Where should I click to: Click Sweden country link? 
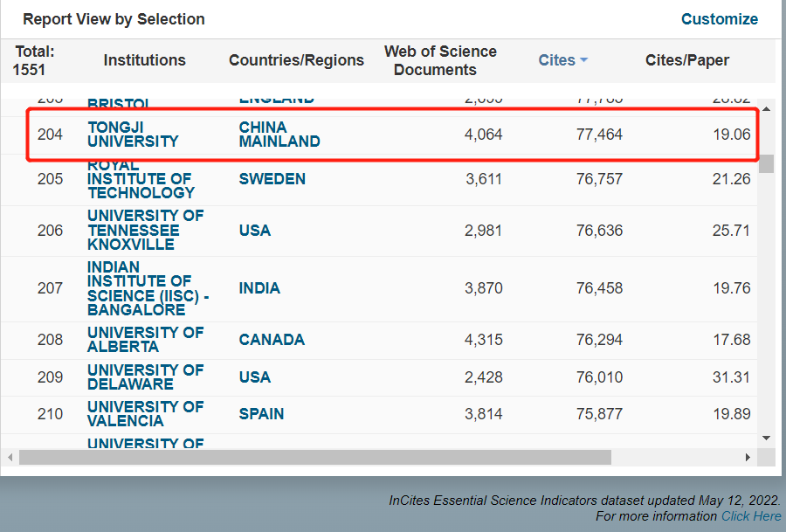(272, 179)
